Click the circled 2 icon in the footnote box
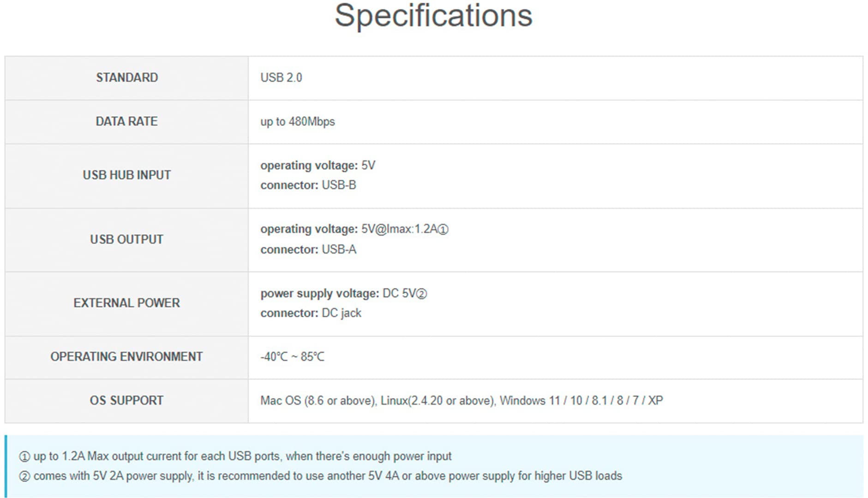Screen dimensions: 868x498 24,476
